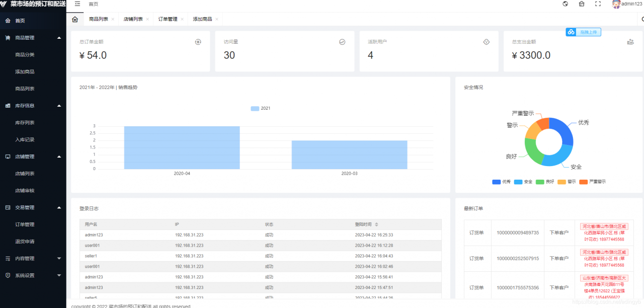Collapse the 商品管理 menu arrow
This screenshot has width=644, height=308.
click(59, 38)
